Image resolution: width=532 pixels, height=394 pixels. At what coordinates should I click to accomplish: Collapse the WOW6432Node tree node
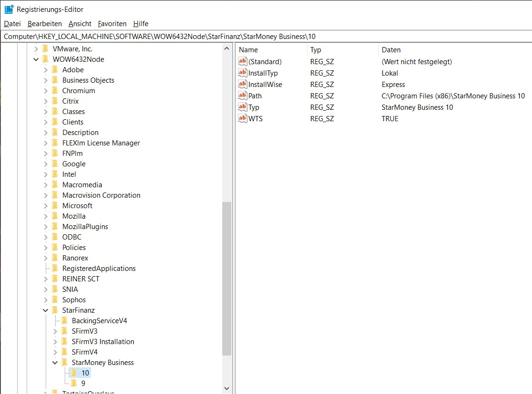[x=36, y=59]
